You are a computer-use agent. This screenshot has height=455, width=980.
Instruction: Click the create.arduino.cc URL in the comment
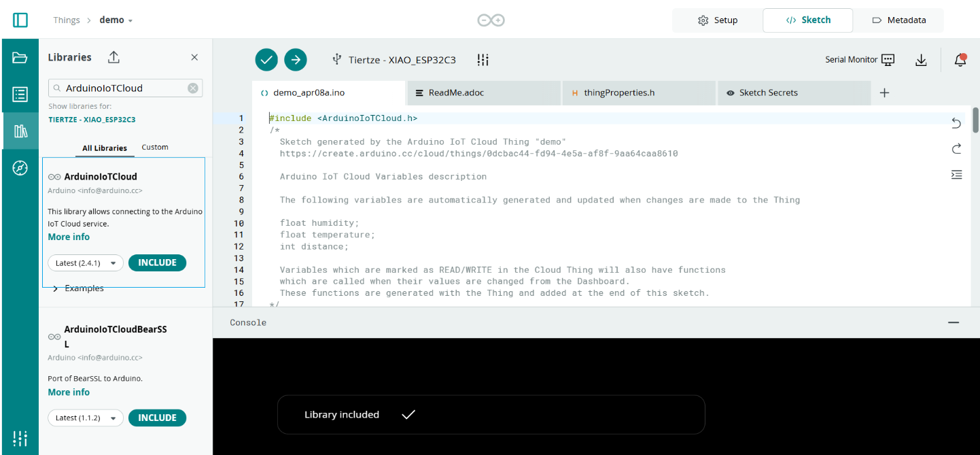coord(478,154)
